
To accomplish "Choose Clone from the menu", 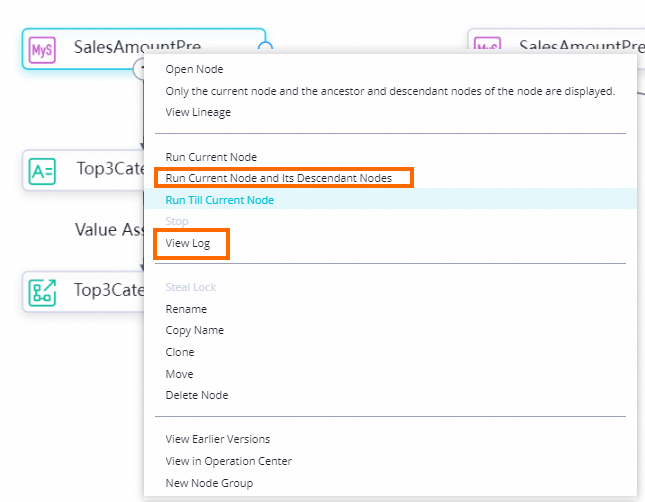I will pos(180,352).
